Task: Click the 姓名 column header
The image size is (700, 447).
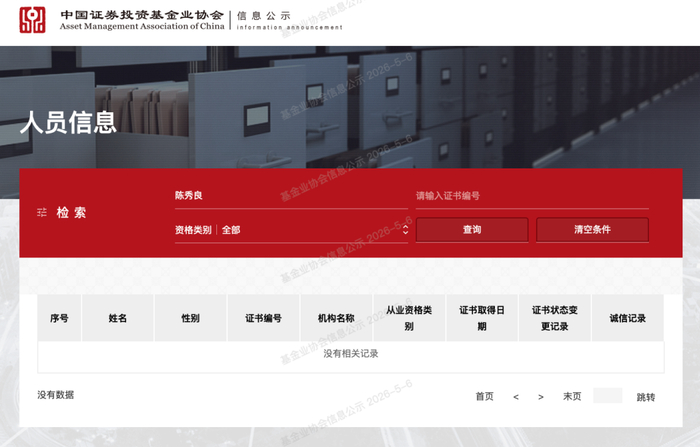Action: point(118,318)
